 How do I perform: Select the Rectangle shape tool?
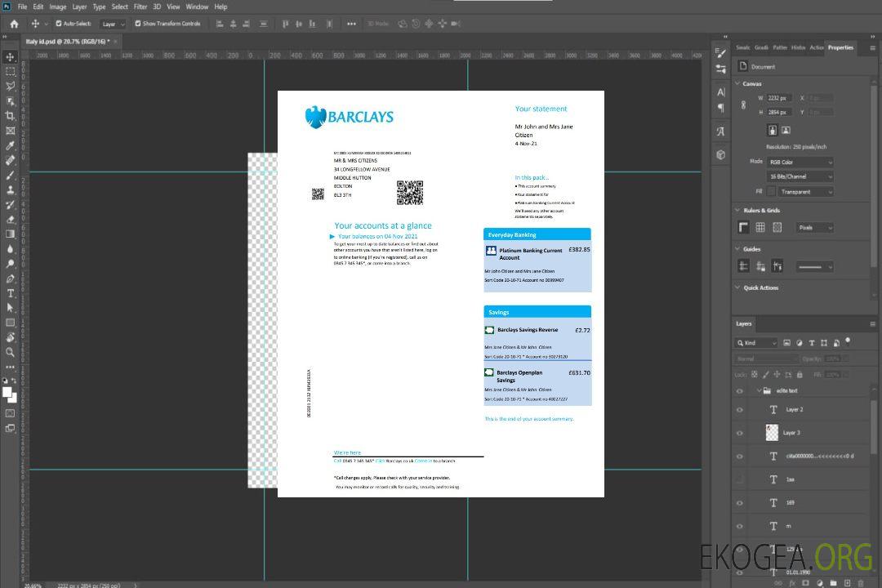(10, 323)
